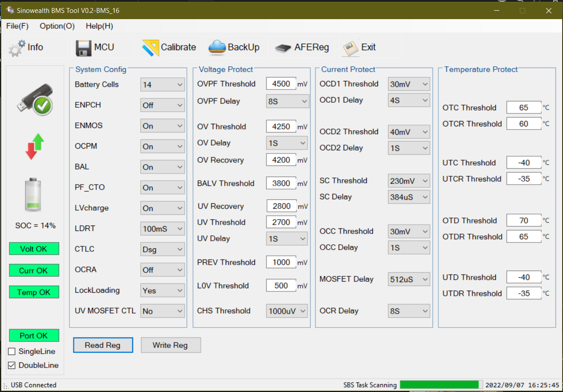Disable the DoubleLine checkbox

click(x=12, y=365)
